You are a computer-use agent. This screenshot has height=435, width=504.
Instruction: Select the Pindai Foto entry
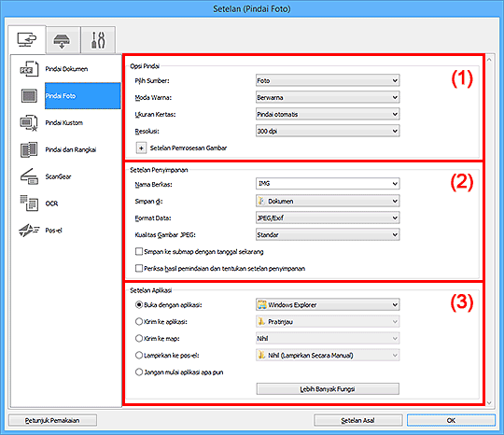coord(83,96)
